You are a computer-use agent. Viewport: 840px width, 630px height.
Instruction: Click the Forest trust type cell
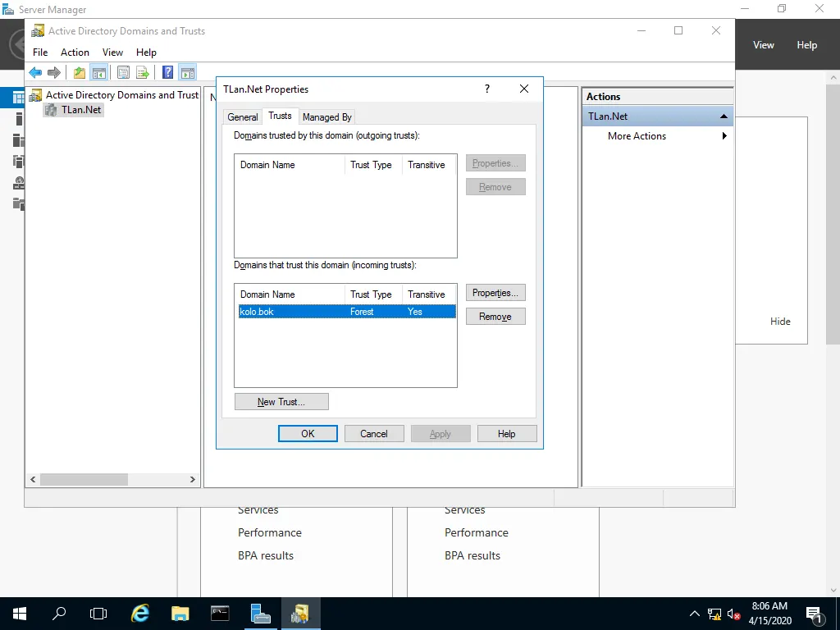[362, 312]
